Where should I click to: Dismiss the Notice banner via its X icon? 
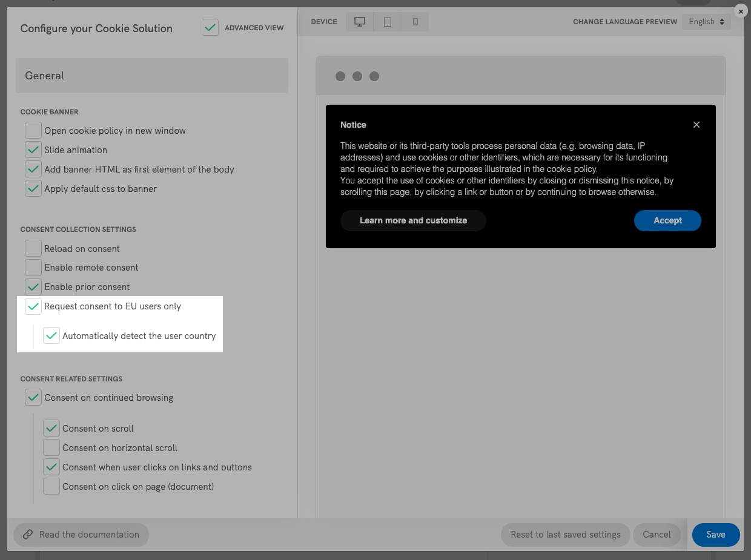click(x=696, y=124)
